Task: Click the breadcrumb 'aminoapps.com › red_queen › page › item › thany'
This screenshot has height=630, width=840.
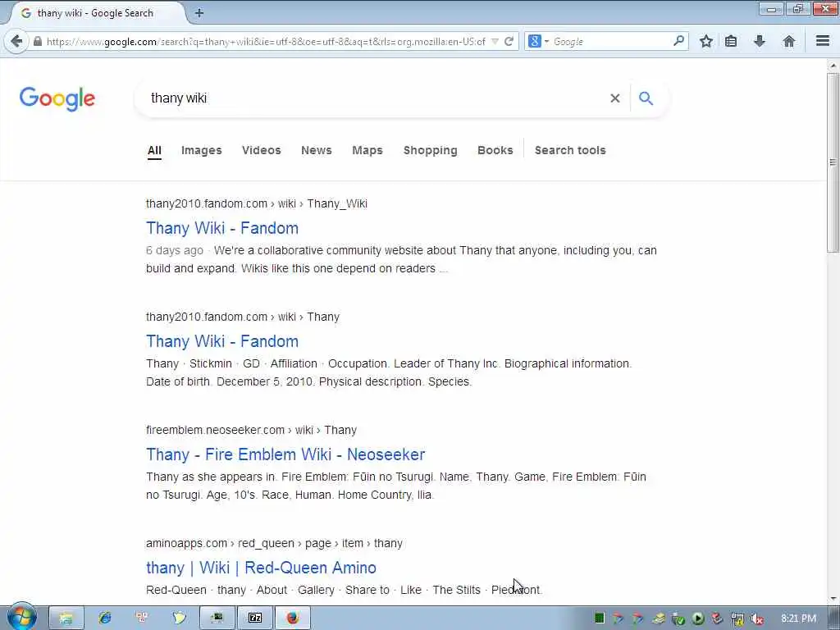Action: point(274,543)
